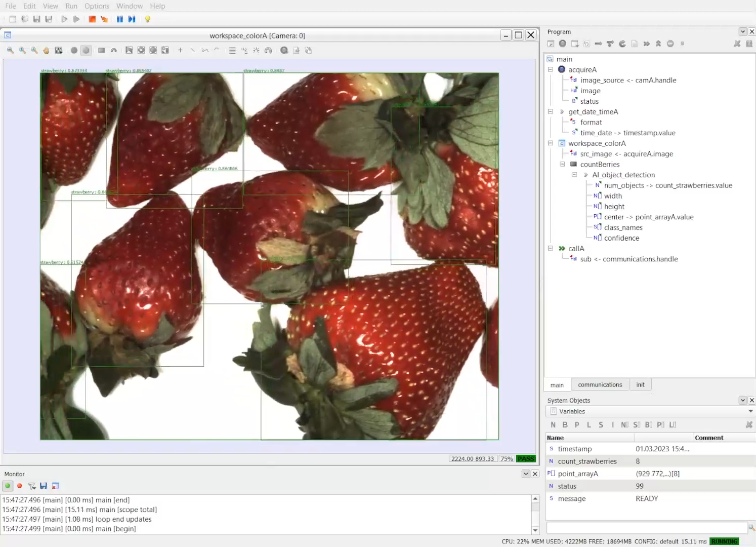The height and width of the screenshot is (547, 756).
Task: Toggle the green start logging button in Monitor
Action: [x=8, y=486]
